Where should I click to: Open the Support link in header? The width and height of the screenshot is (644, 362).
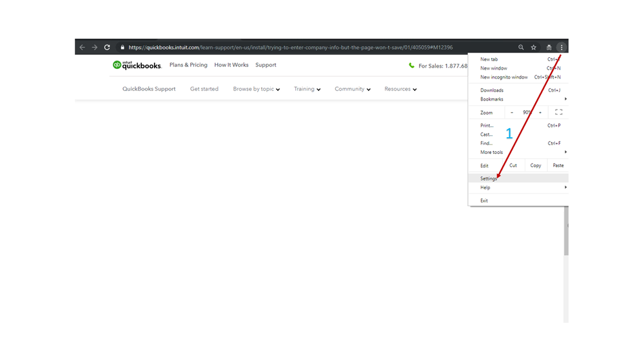click(x=266, y=65)
